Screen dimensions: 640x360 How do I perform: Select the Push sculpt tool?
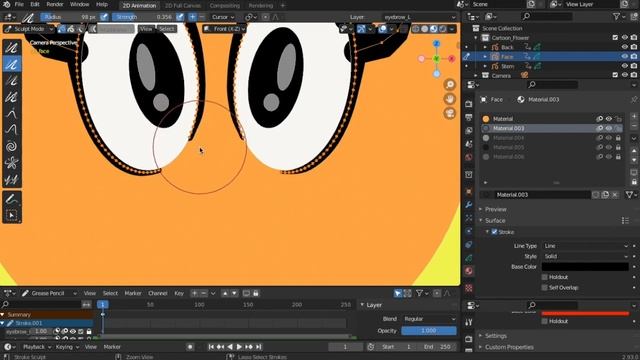pos(12,130)
